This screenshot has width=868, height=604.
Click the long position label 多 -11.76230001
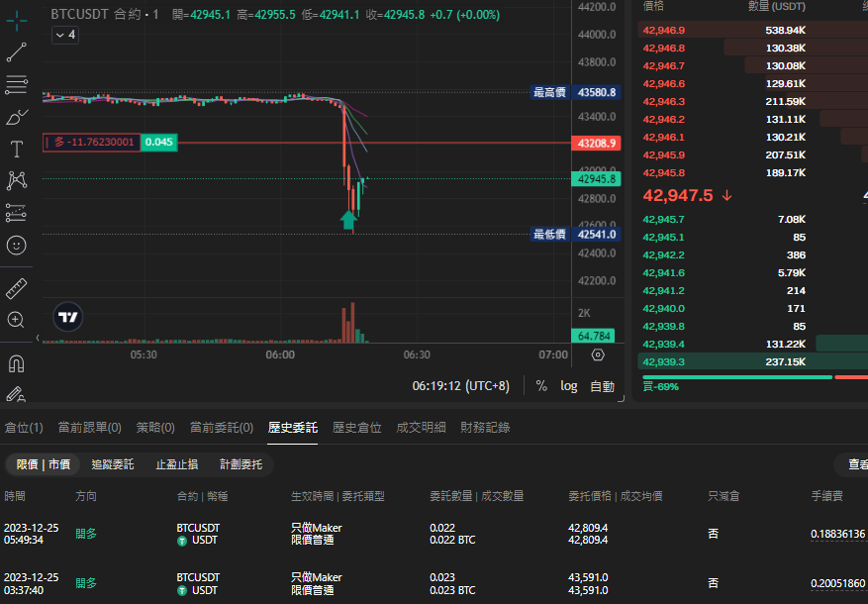coord(91,143)
